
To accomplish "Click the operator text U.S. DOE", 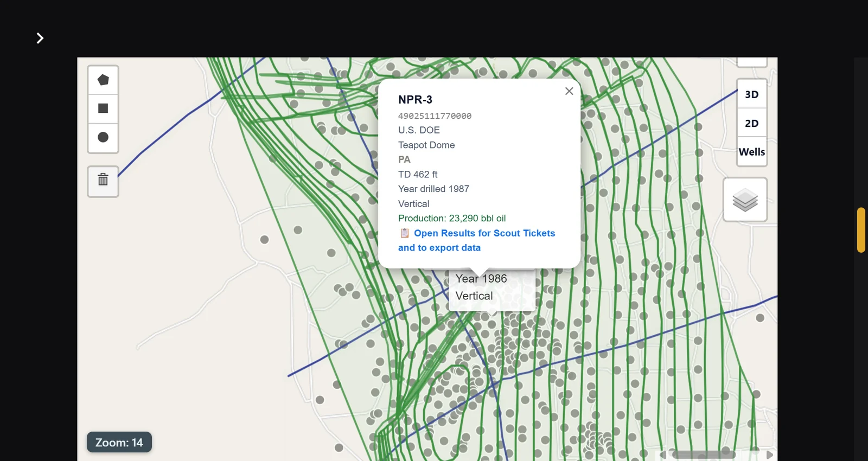I will [419, 130].
